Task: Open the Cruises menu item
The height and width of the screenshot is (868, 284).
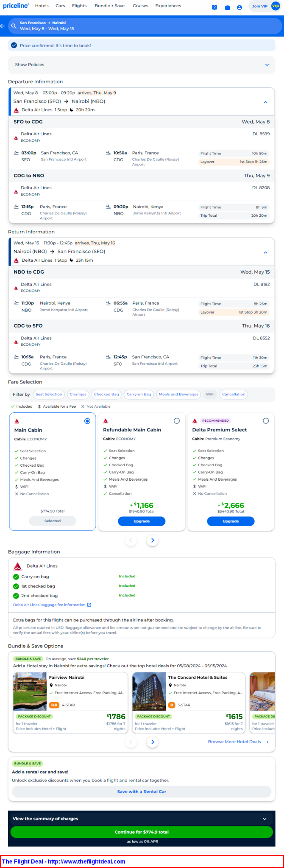Action: coord(140,6)
